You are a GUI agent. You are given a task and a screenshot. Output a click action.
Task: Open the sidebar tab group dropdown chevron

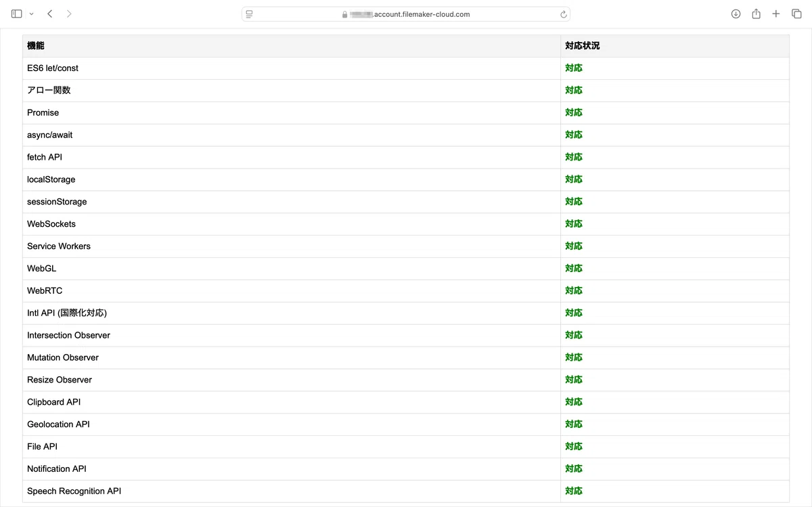[x=31, y=14]
